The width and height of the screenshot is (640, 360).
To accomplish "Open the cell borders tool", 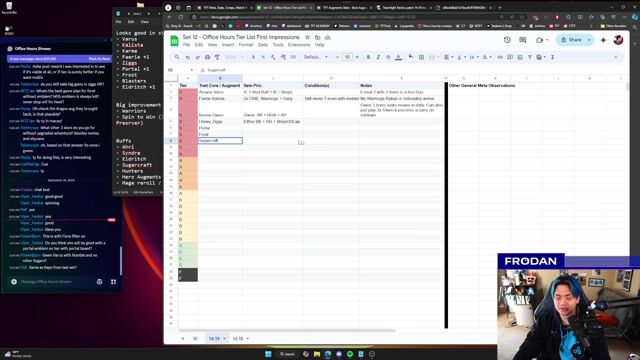I will click(421, 57).
